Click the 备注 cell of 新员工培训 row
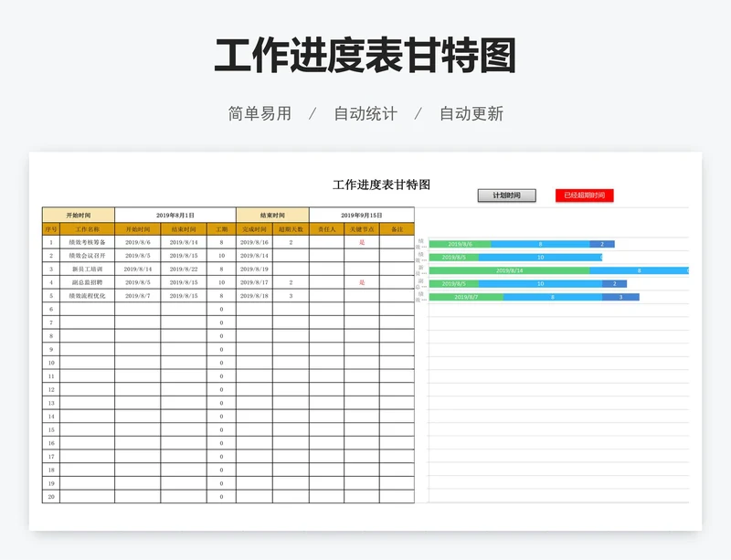 click(x=397, y=269)
